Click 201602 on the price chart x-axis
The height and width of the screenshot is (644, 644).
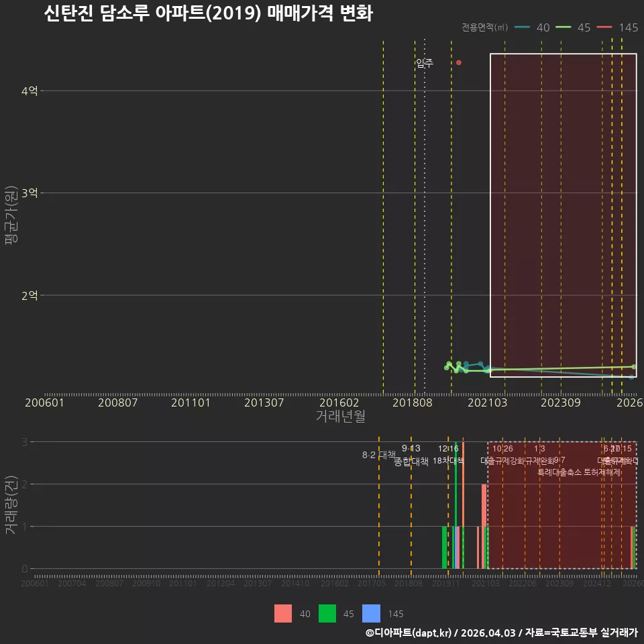coord(339,402)
